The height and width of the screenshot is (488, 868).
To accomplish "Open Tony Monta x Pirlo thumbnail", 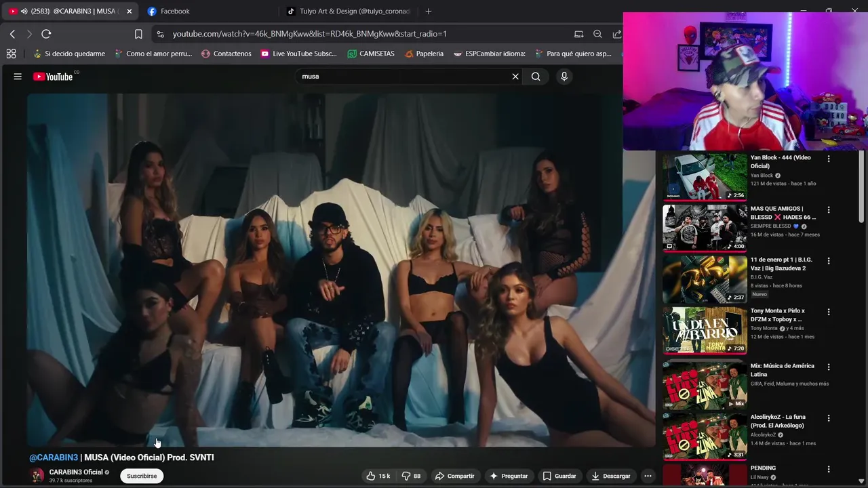I will pos(705,330).
